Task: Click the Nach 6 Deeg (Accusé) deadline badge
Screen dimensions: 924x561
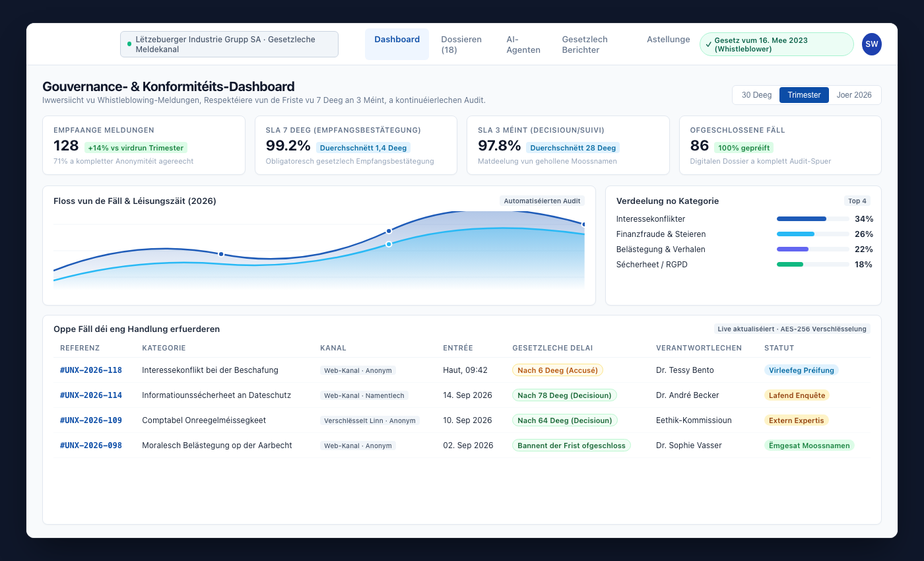Action: point(558,370)
